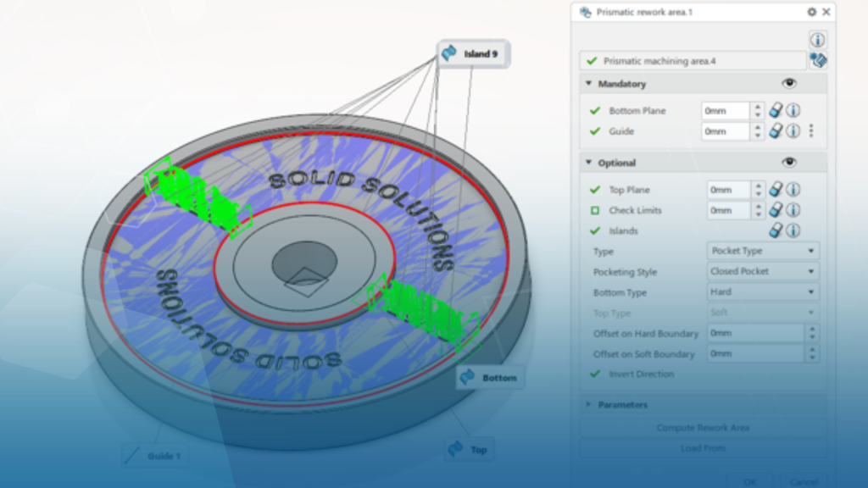The height and width of the screenshot is (488, 868).
Task: Erase the Guide selection
Action: coord(776,130)
